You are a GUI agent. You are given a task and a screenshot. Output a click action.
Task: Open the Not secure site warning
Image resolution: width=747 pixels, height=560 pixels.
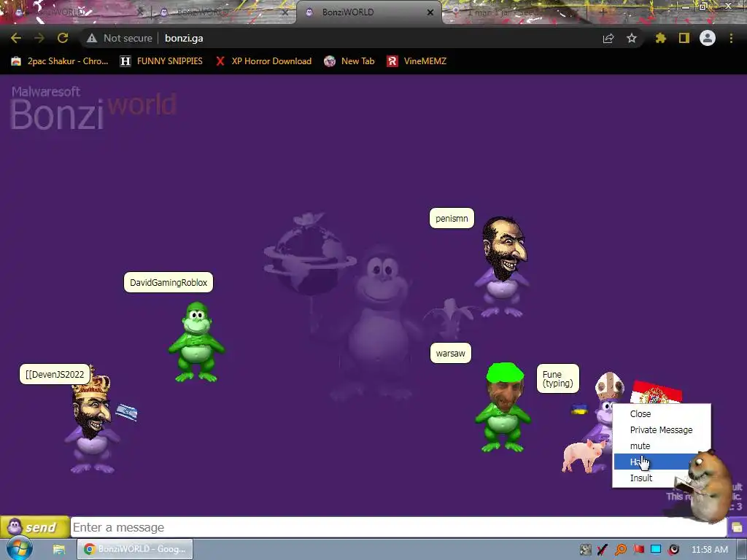tap(120, 38)
